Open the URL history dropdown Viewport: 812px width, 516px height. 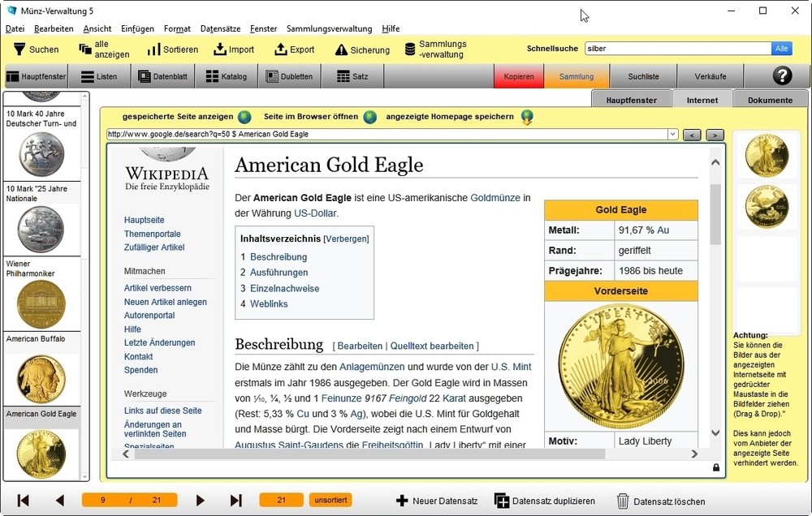(674, 134)
